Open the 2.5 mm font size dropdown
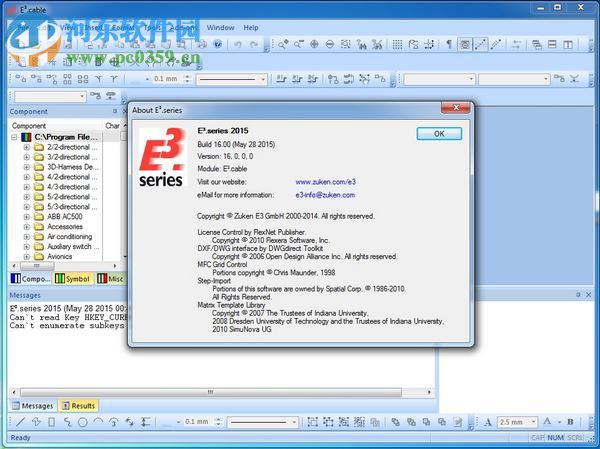The height and width of the screenshot is (449, 600). [x=533, y=422]
